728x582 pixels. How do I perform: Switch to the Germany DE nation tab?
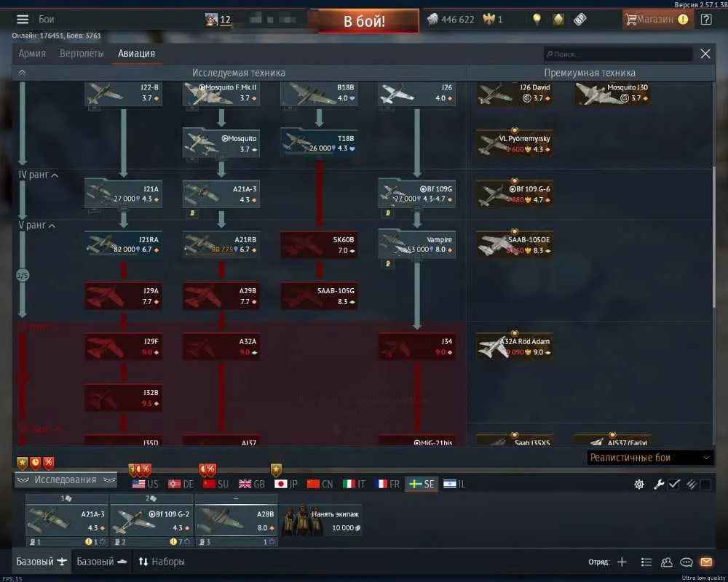pos(181,485)
